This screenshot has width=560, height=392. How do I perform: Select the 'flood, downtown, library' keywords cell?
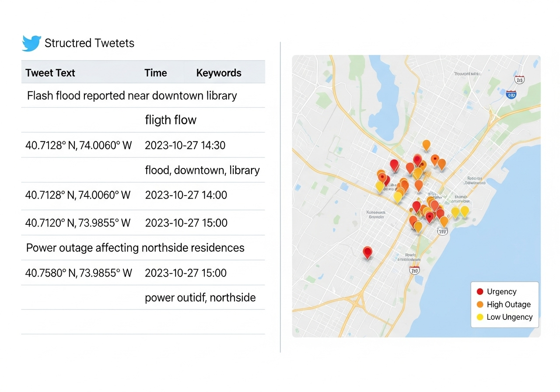click(202, 170)
